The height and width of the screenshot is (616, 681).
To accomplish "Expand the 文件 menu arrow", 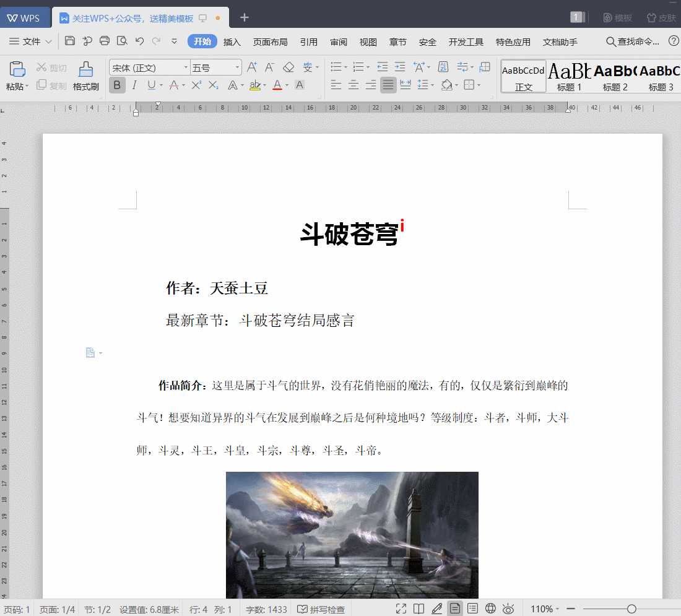I will click(x=49, y=41).
